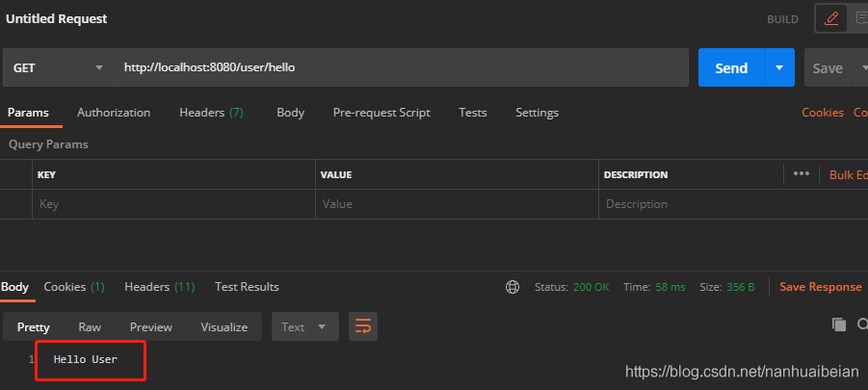Click the search icon in response pane
The width and height of the screenshot is (868, 390).
coord(862,325)
